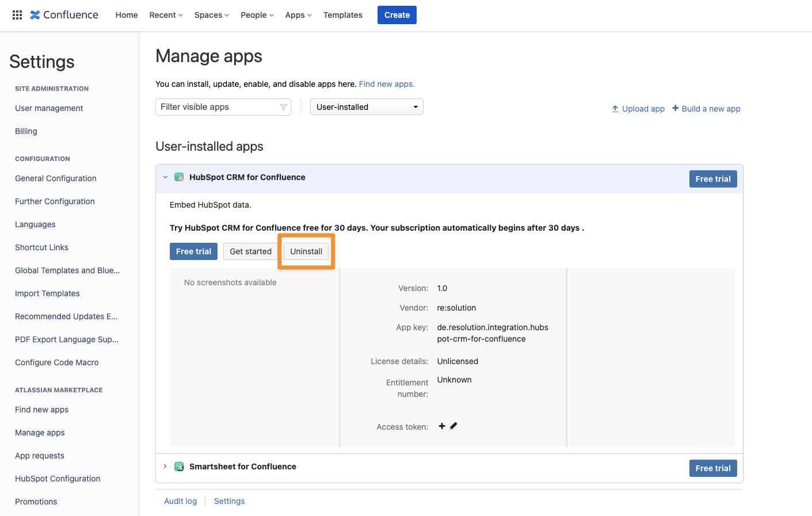Click the Smartsheet for Confluence title
The image size is (812, 516).
point(243,467)
